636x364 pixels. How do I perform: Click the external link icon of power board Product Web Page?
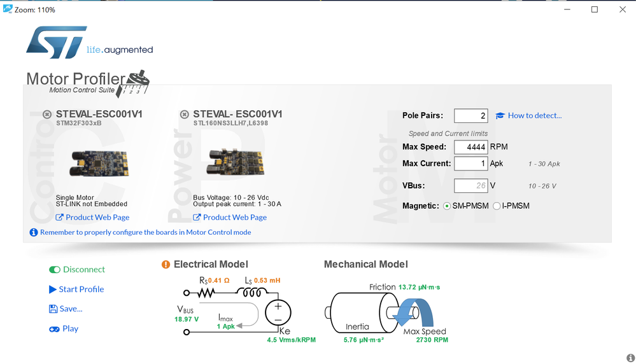pyautogui.click(x=197, y=217)
